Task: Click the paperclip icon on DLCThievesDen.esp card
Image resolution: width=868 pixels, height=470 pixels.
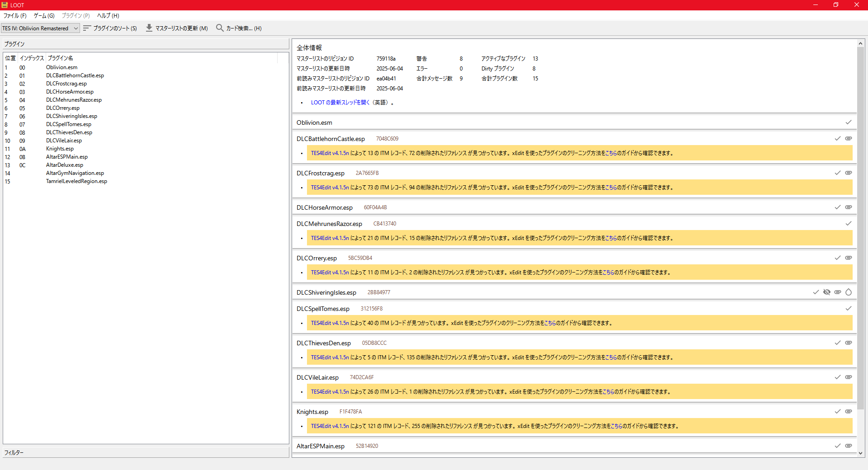Action: pyautogui.click(x=849, y=343)
